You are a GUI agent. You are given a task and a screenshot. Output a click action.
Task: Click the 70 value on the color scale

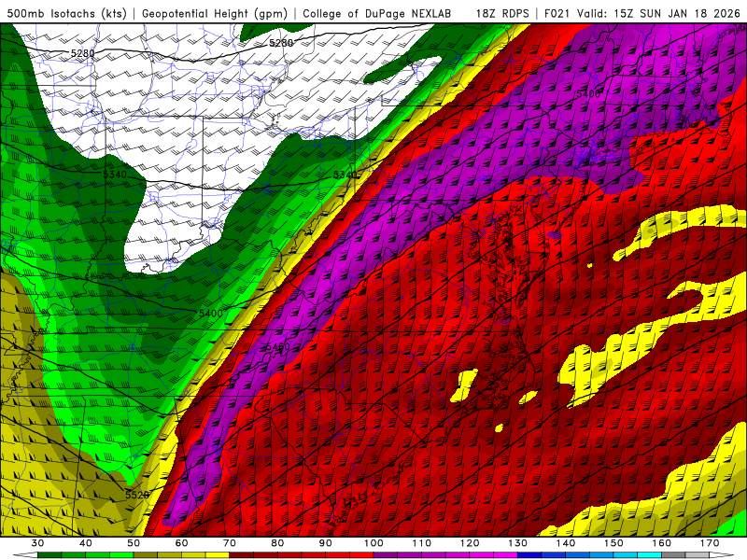pos(230,543)
